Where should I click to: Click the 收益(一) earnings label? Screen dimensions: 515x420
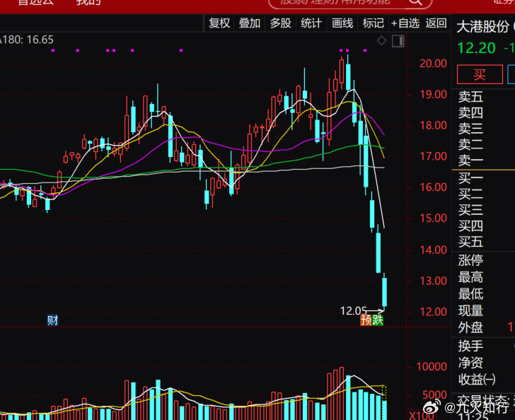pos(477,380)
